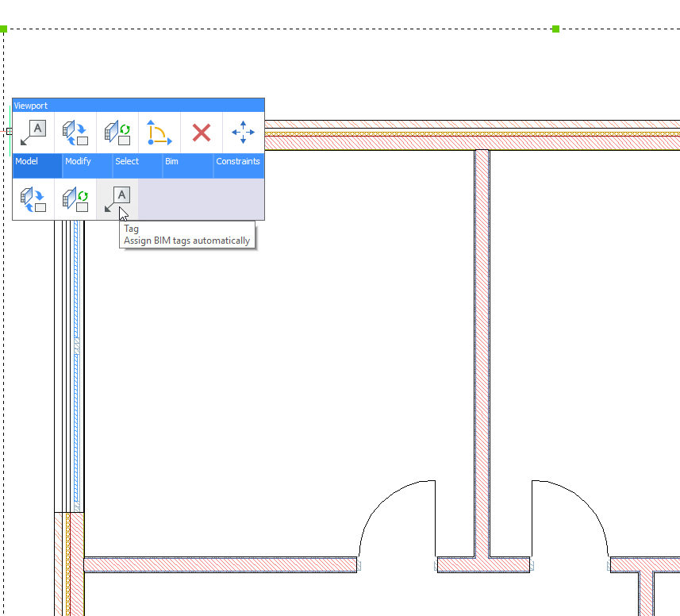Click the vertical interior hatched wall
This screenshot has height=616, width=680.
tap(482, 349)
